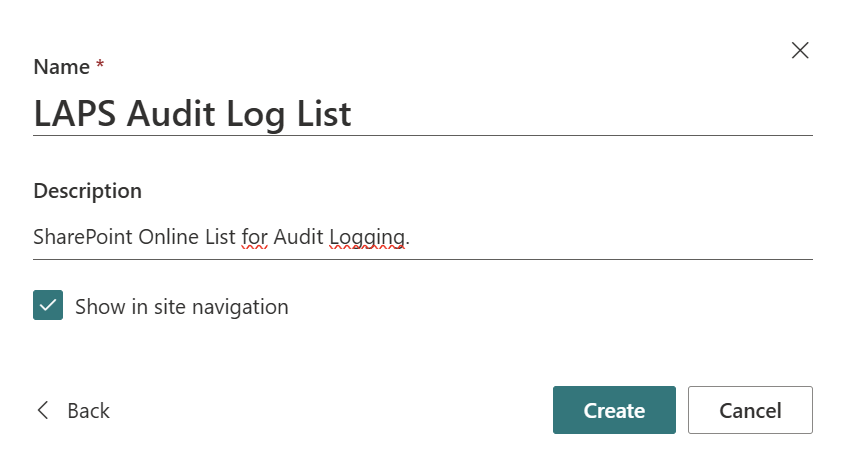Click the word 'SharePoint' in the description
Screen dimensions: 846x463
pyautogui.click(x=83, y=237)
